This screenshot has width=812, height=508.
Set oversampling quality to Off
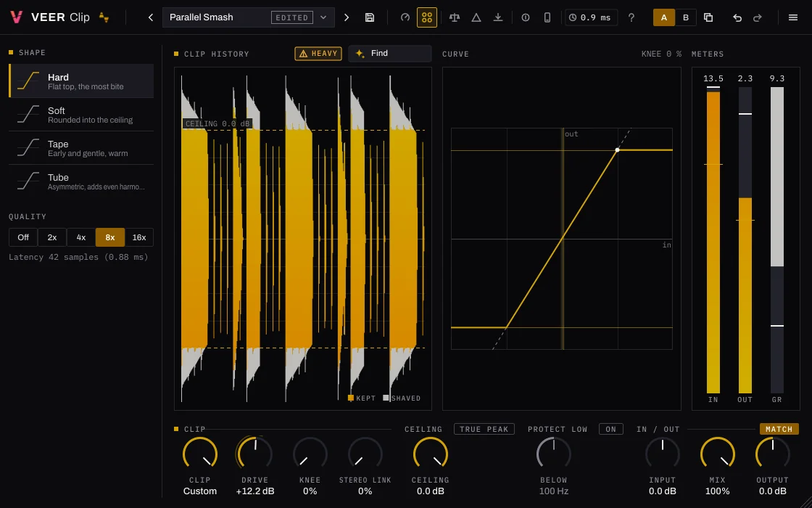pyautogui.click(x=23, y=237)
